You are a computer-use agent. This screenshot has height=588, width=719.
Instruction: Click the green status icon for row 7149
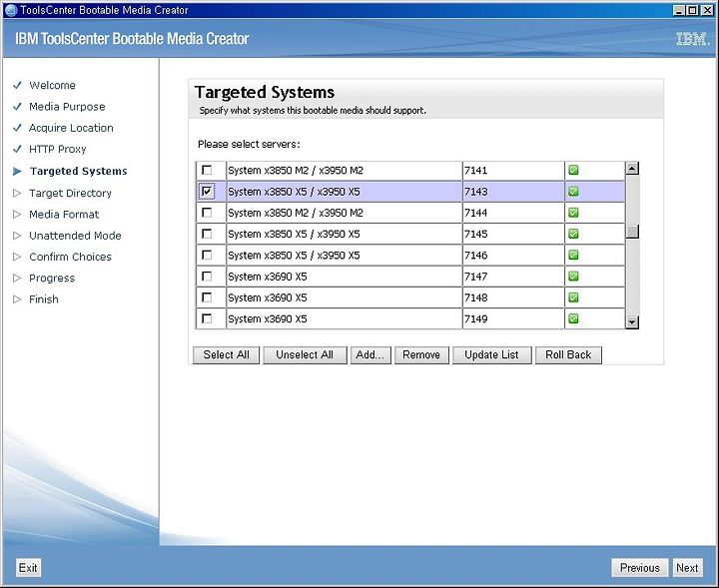[x=573, y=318]
